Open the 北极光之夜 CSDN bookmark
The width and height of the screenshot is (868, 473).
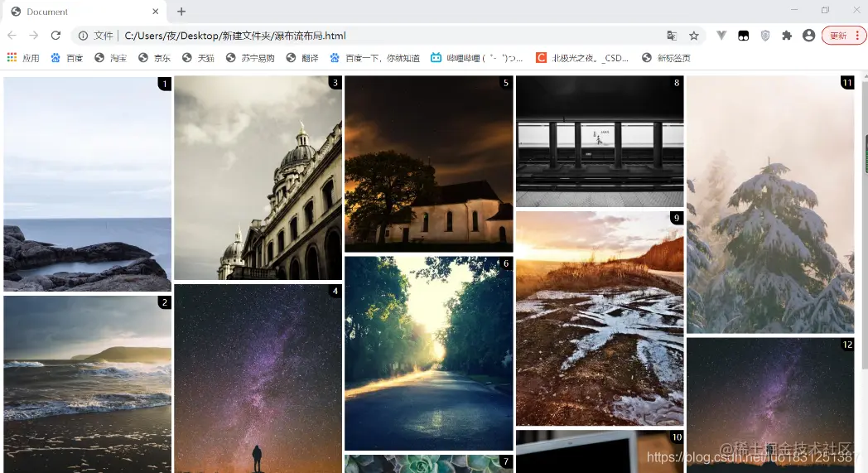(x=582, y=58)
